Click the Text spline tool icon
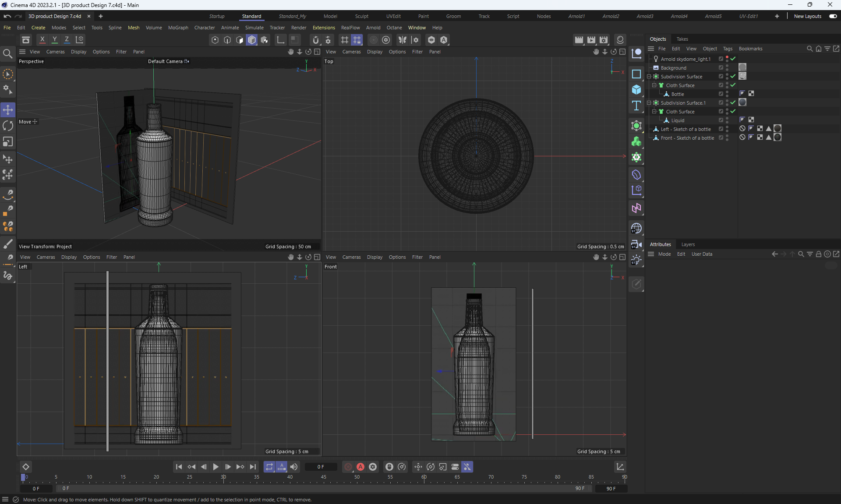The image size is (841, 504). pos(636,106)
